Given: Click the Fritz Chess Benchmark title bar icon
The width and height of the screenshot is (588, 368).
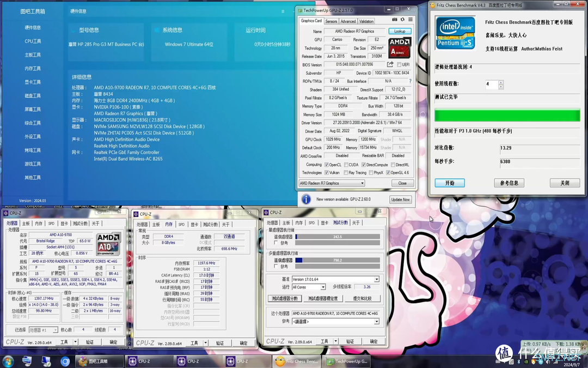Looking at the screenshot, I should (432, 5).
